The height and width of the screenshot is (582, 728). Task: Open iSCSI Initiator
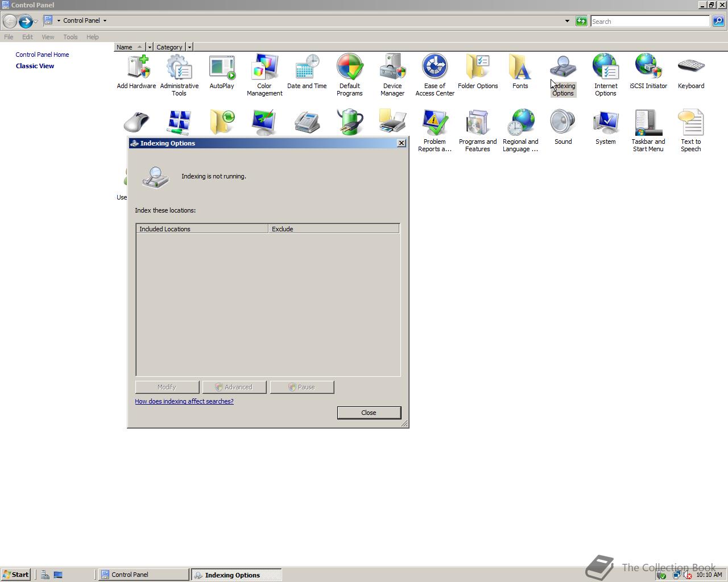click(x=648, y=72)
